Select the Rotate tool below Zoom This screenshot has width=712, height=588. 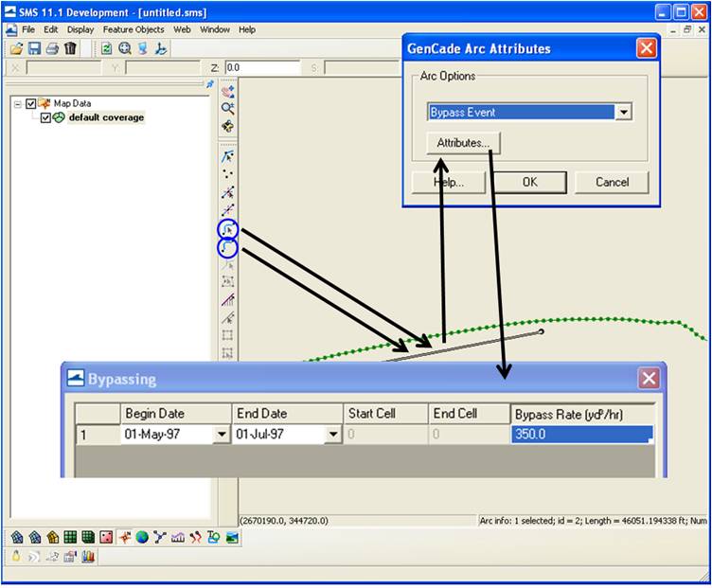coord(227,126)
